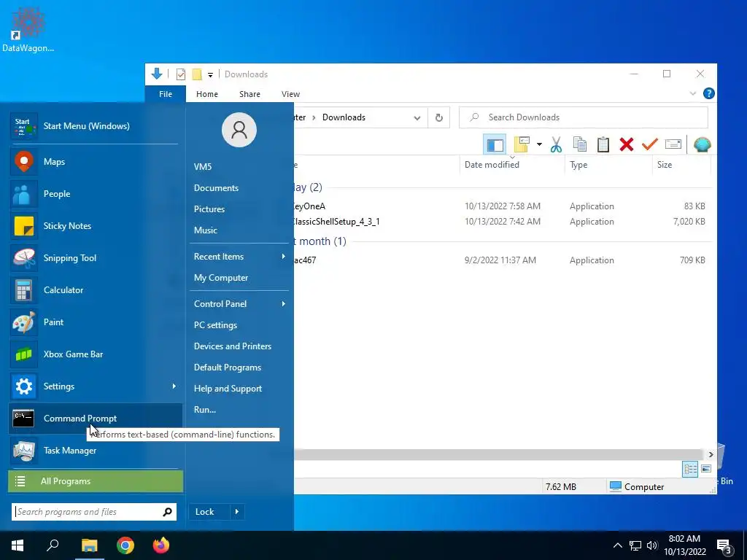Click All Programs button
The width and height of the screenshot is (747, 560).
pyautogui.click(x=96, y=481)
